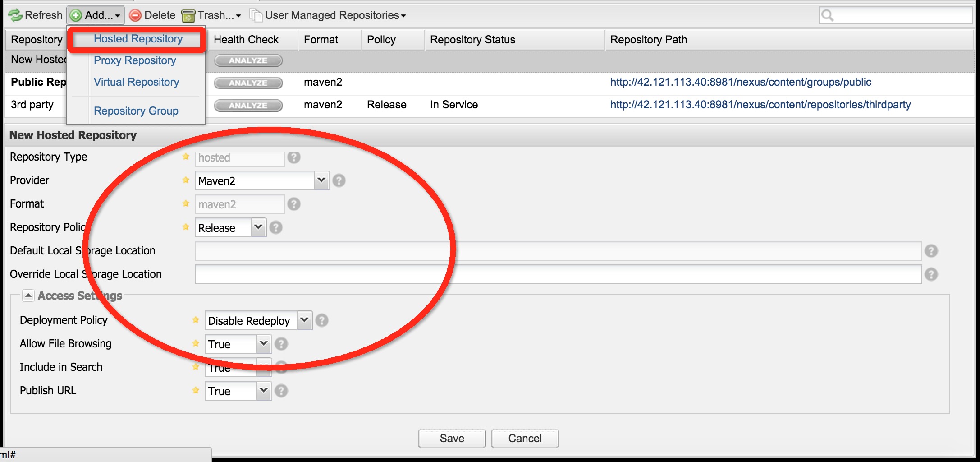Open the Trash... dropdown
980x462 pixels.
pos(211,15)
